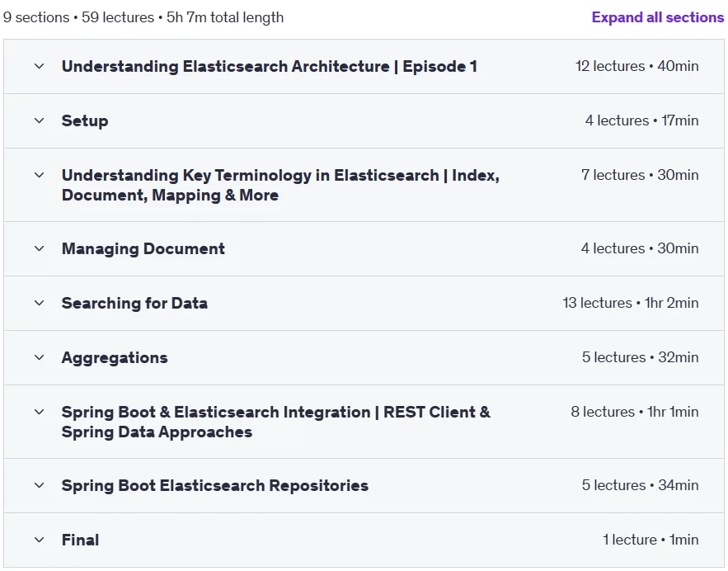Select the Setup section title
The image size is (728, 571).
click(x=85, y=120)
